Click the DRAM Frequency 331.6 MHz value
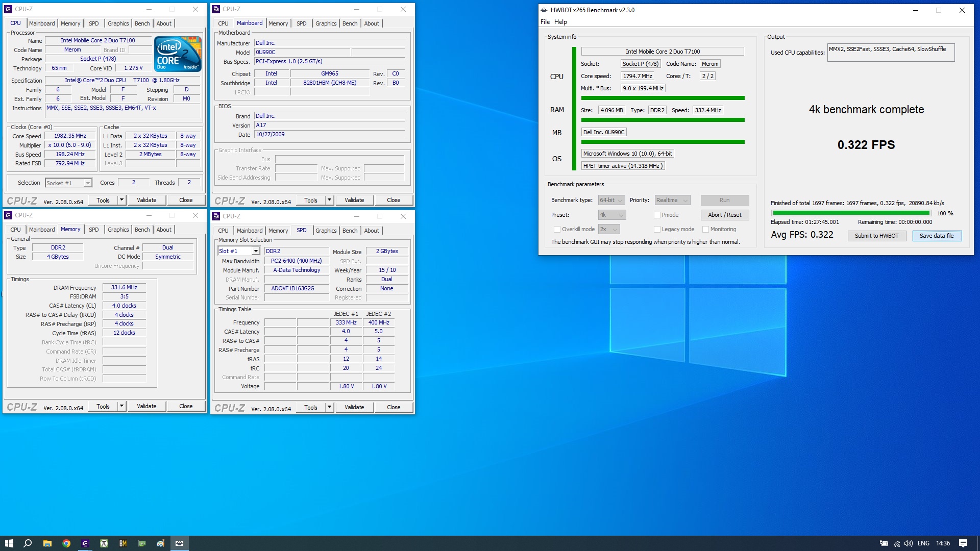 tap(124, 287)
